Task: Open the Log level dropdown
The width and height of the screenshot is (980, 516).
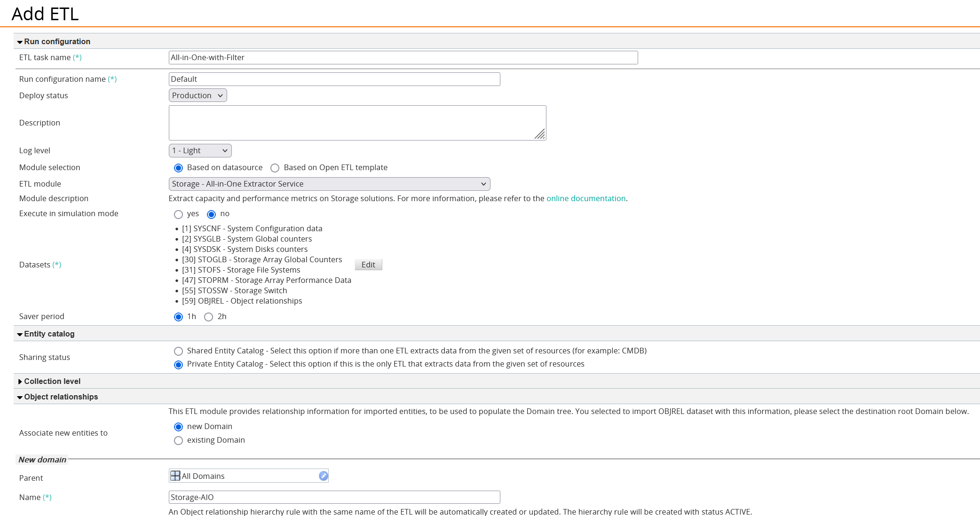Action: tap(198, 150)
